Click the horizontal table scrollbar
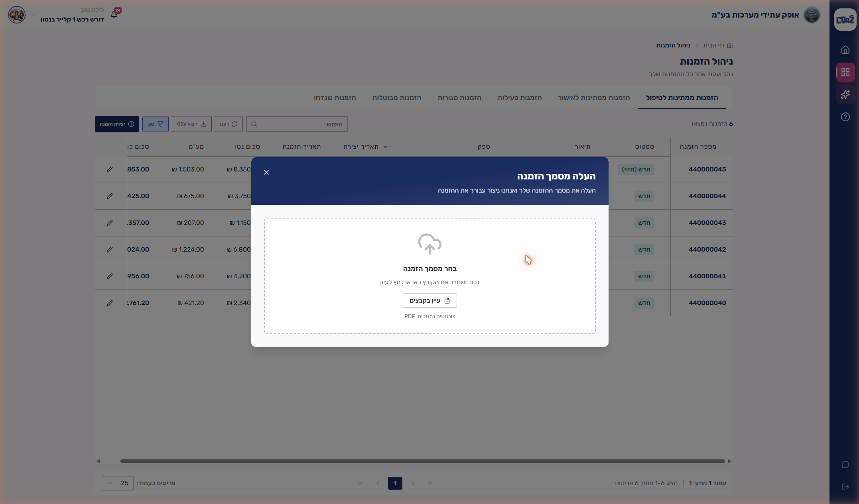 (423, 461)
